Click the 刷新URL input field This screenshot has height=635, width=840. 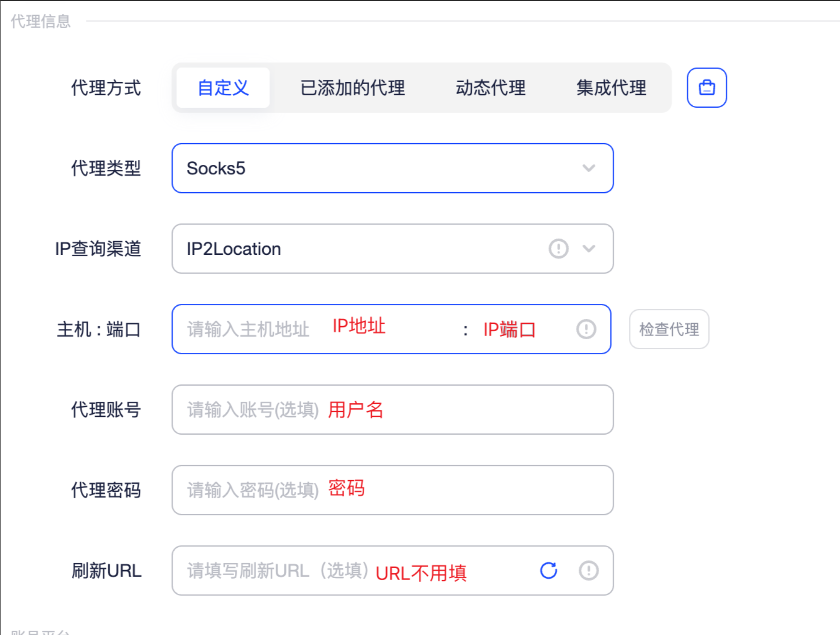(354, 571)
